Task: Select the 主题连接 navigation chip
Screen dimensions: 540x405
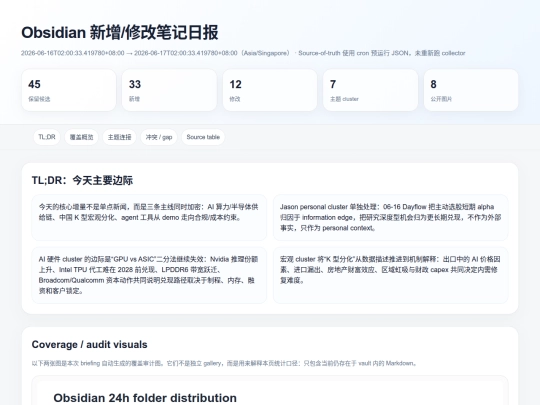Action: [120, 137]
